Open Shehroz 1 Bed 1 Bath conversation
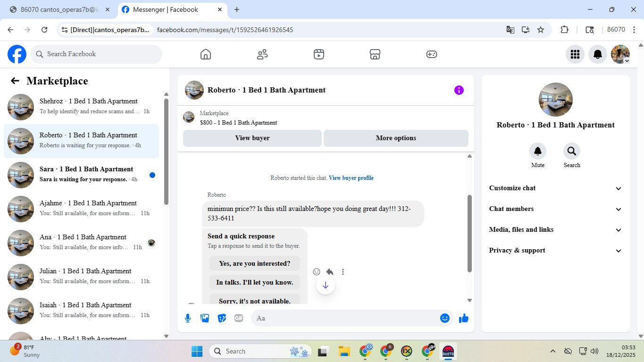The height and width of the screenshot is (362, 644). 82,107
